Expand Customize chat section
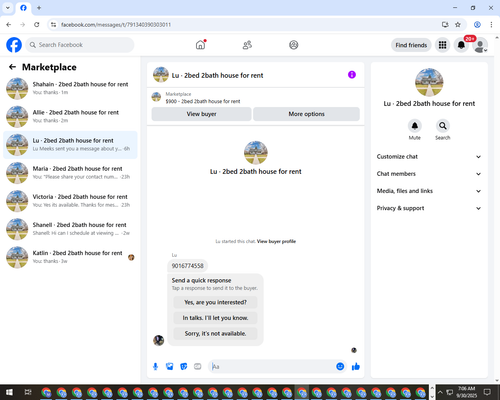This screenshot has height=400, width=500. tap(429, 157)
